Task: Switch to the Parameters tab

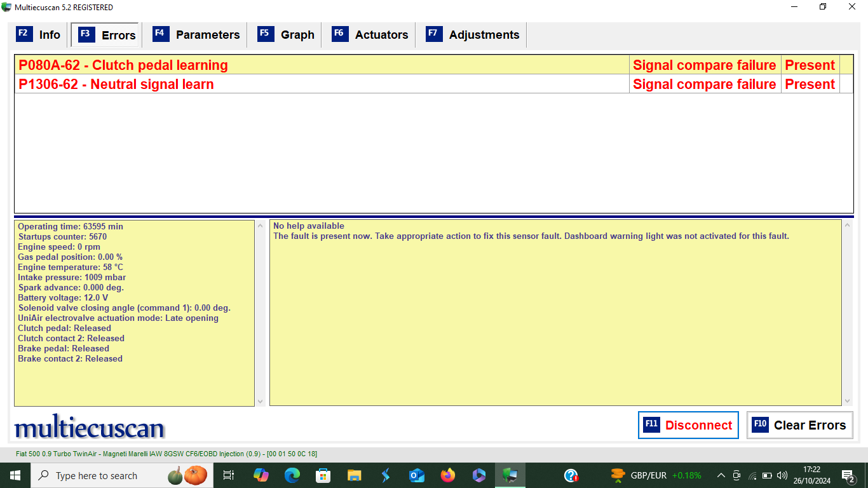Action: [x=196, y=35]
